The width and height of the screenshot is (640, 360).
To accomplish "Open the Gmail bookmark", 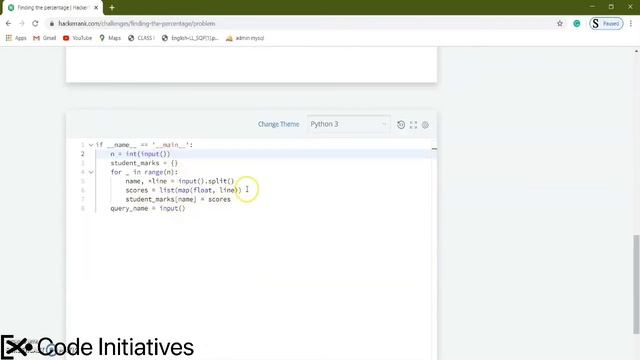I will 44,38.
